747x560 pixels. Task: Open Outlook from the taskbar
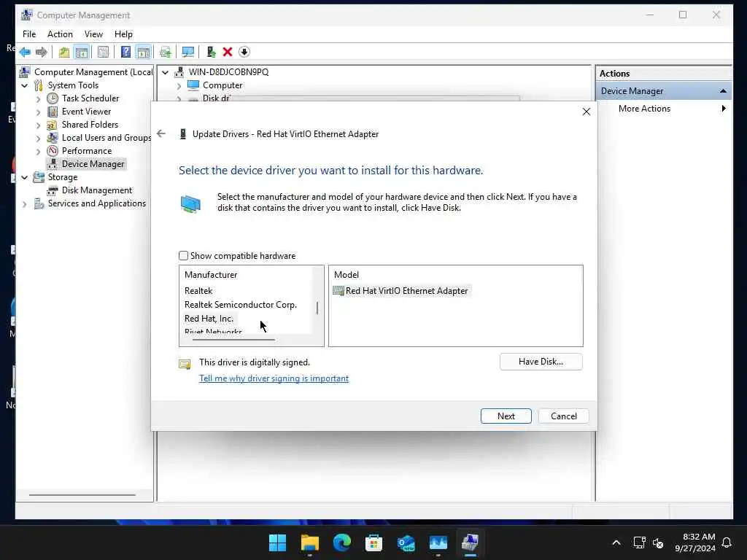click(x=406, y=542)
